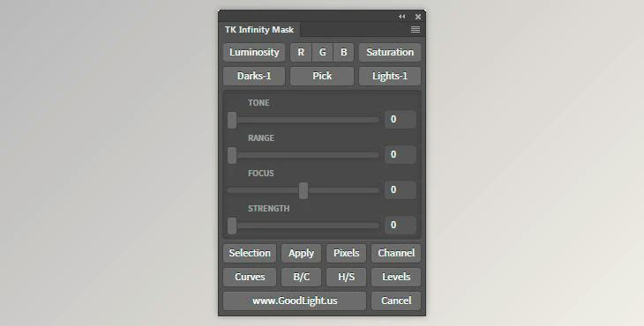Collapse the panel with the double-arrow icon
This screenshot has height=326, width=644.
pyautogui.click(x=401, y=17)
